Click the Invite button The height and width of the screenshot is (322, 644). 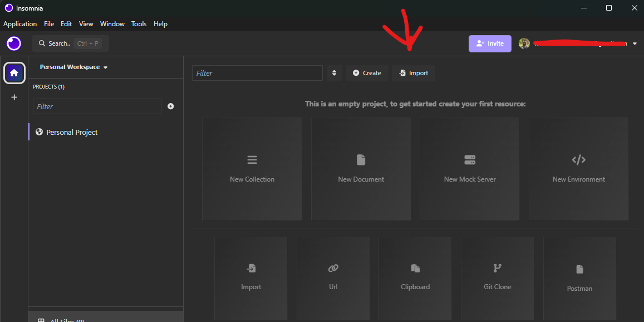[490, 43]
